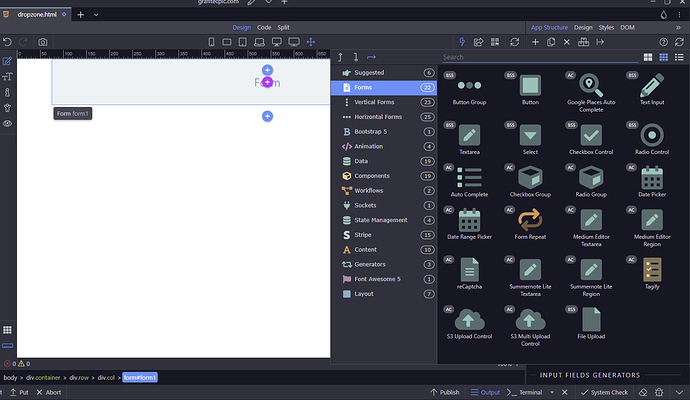Viewport: 690px width, 400px height.
Task: Open the Styles panel tab
Action: (606, 27)
